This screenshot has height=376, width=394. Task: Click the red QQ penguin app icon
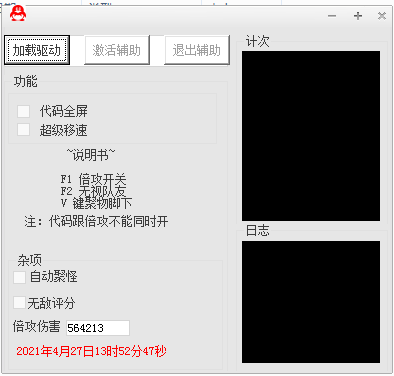coord(17,14)
